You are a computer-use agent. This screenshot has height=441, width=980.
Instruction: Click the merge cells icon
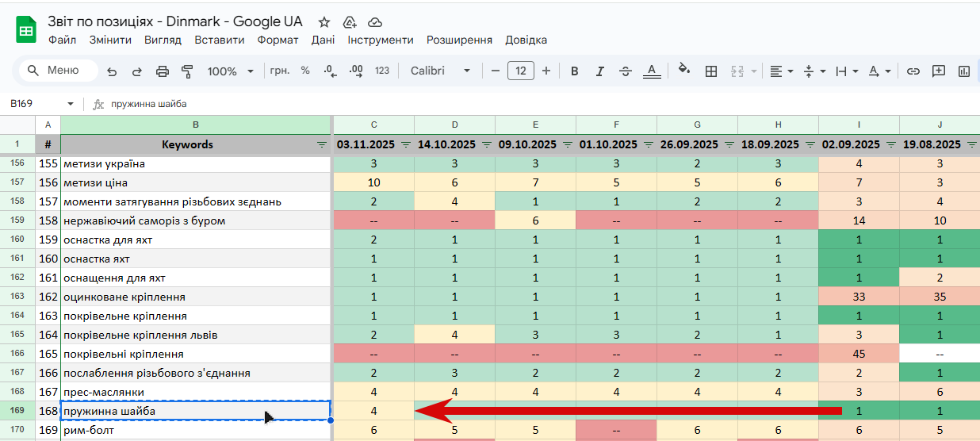click(x=737, y=71)
